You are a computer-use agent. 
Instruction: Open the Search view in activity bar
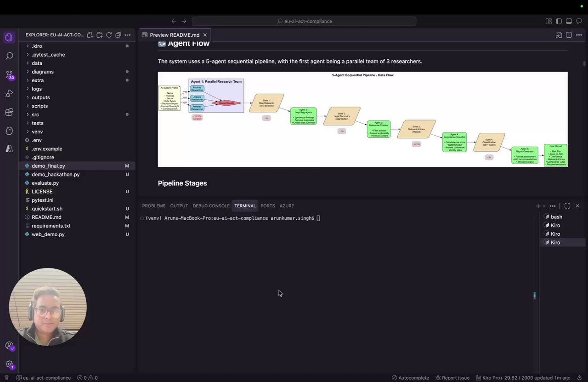(9, 56)
